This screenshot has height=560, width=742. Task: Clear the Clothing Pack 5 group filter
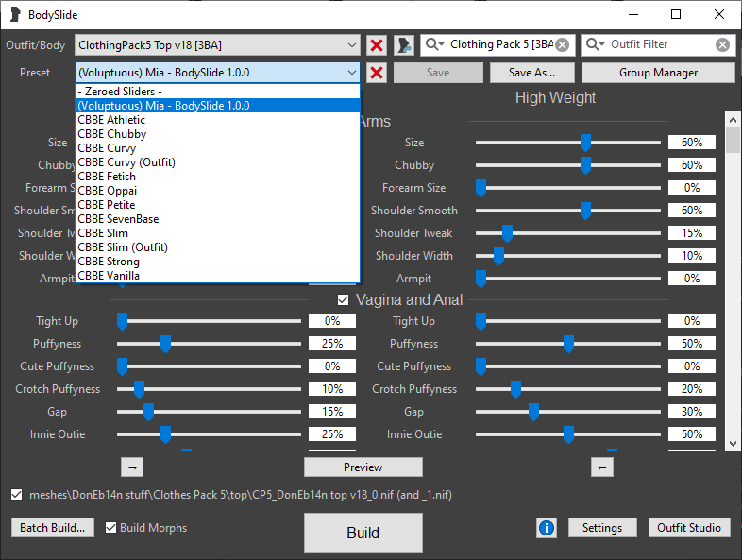click(x=563, y=45)
